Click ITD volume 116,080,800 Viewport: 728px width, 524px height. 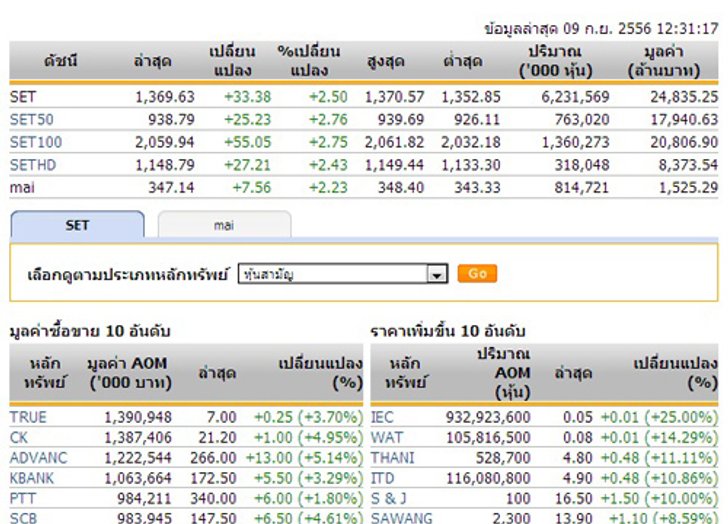click(x=488, y=479)
